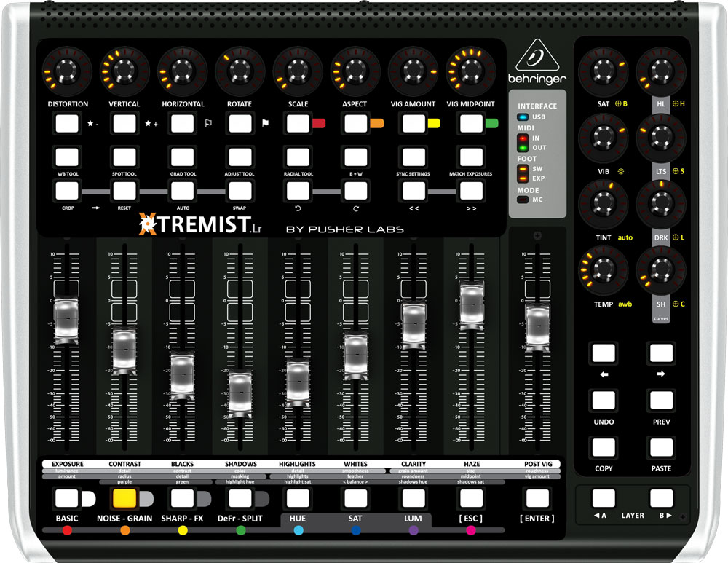Click the star minus rating button

click(67, 124)
